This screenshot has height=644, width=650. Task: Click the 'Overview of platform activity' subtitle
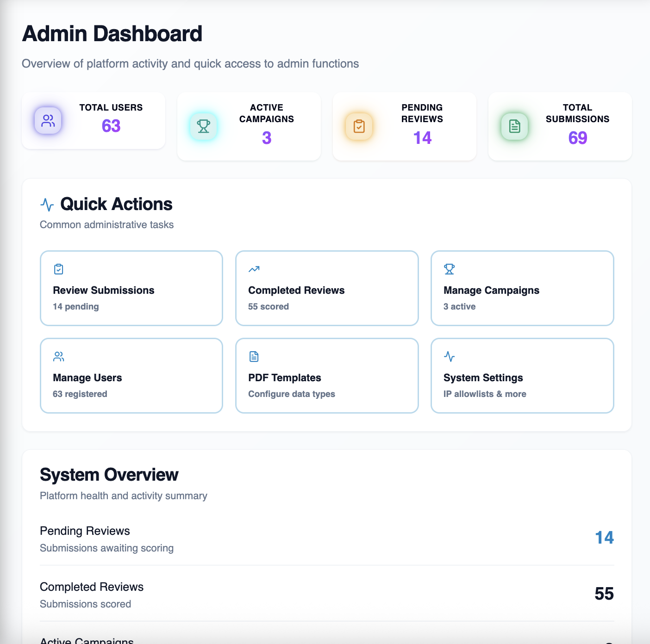(x=190, y=64)
